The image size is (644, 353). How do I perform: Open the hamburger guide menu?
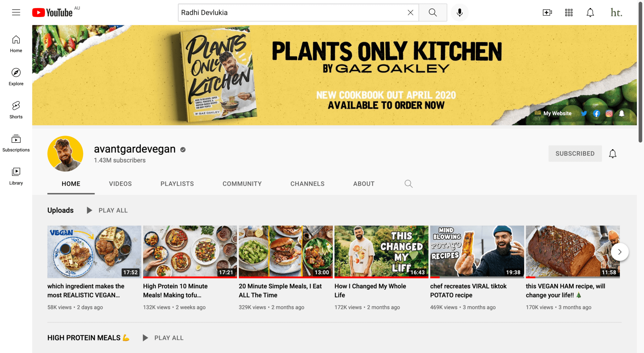pyautogui.click(x=16, y=13)
